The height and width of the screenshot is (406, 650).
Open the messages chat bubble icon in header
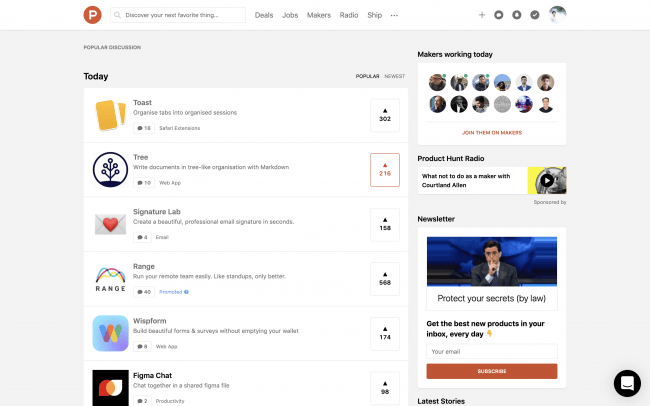(499, 15)
